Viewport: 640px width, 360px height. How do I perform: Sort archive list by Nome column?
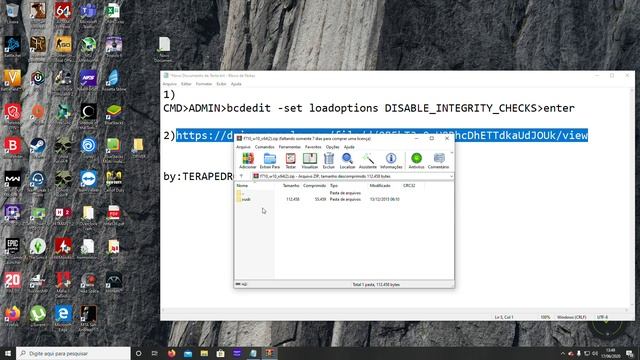click(x=242, y=186)
